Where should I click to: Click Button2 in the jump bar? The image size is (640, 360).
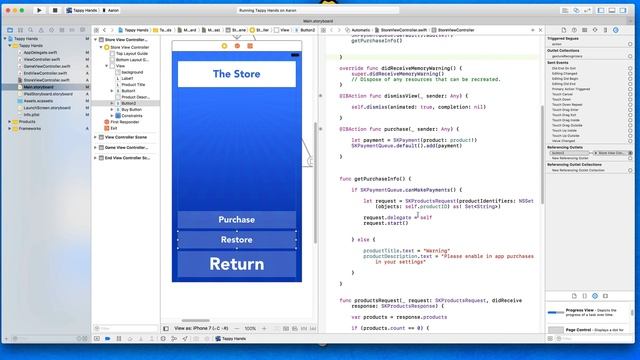pyautogui.click(x=304, y=30)
